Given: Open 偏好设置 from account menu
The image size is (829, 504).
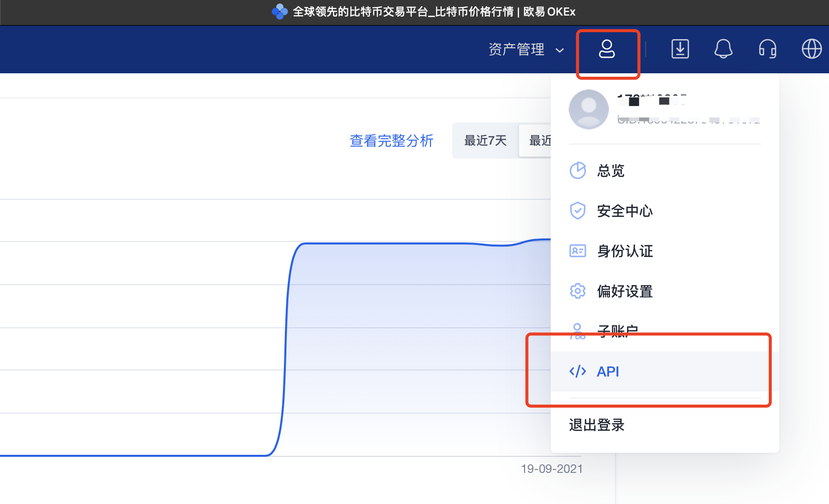Looking at the screenshot, I should click(x=665, y=291).
